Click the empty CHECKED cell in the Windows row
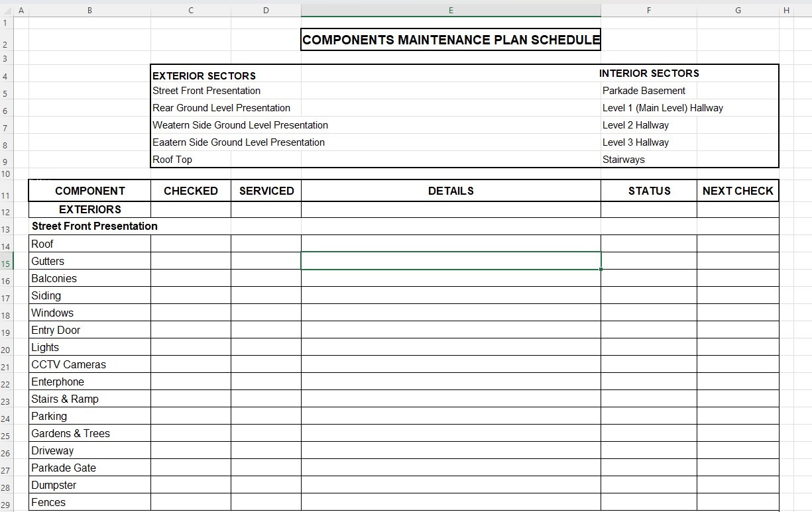The width and height of the screenshot is (812, 512). coord(191,313)
